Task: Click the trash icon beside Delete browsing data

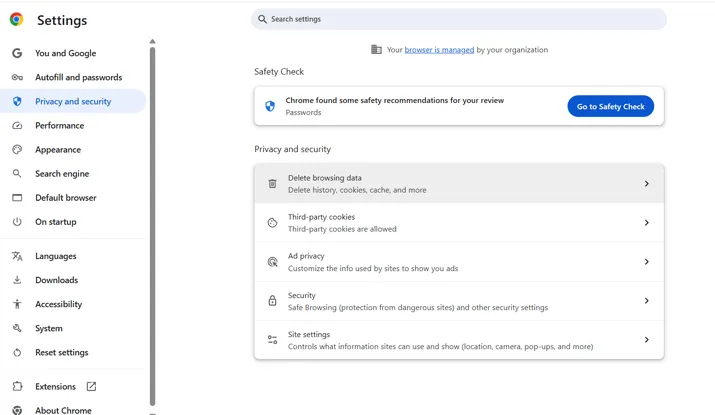Action: pyautogui.click(x=272, y=184)
